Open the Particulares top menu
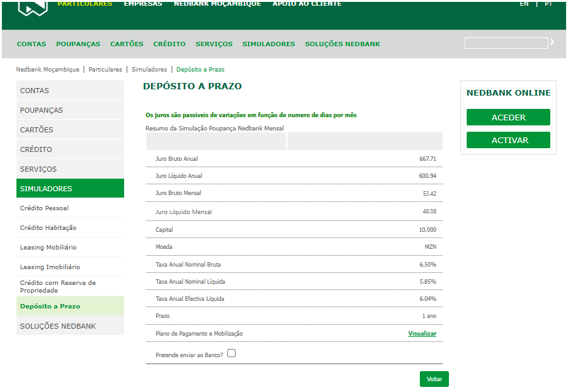The height and width of the screenshot is (392, 568). pyautogui.click(x=85, y=4)
